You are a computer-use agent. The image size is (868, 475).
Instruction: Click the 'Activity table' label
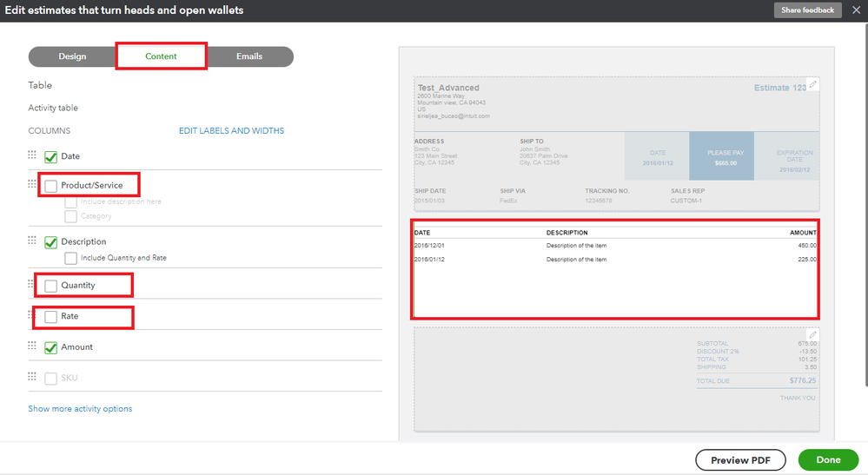point(53,108)
